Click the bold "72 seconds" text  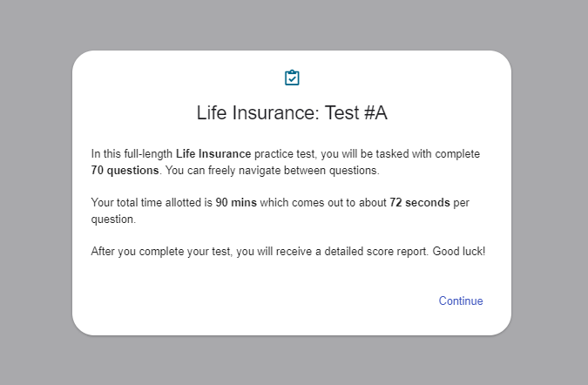420,203
